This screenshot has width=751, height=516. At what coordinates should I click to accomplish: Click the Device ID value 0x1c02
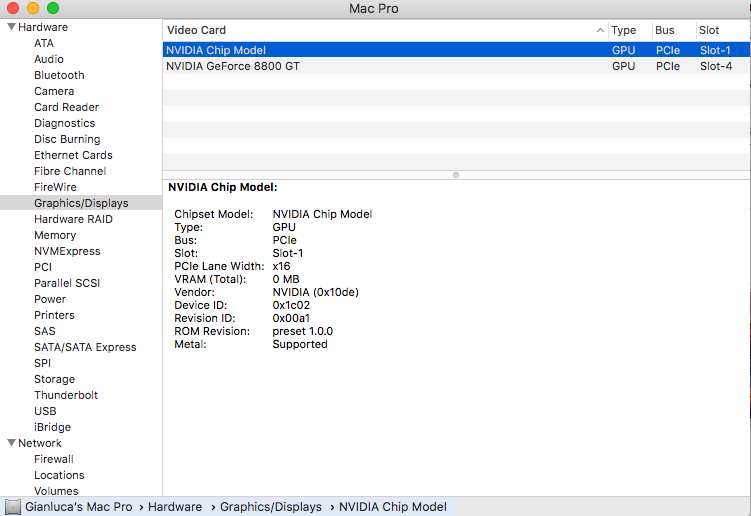[291, 305]
